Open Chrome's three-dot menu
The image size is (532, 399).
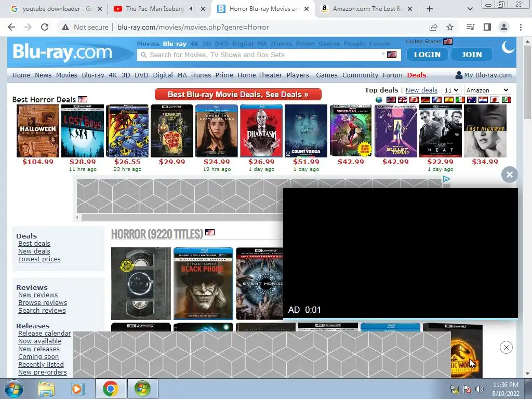(x=521, y=27)
